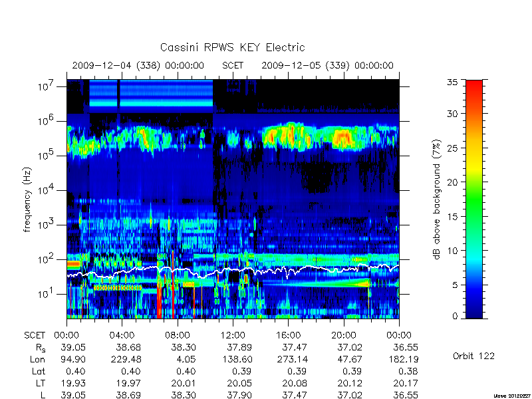Viewport: 532px width, 399px height.
Task: Click the 10^4 frequency tick label
Action: pos(45,190)
